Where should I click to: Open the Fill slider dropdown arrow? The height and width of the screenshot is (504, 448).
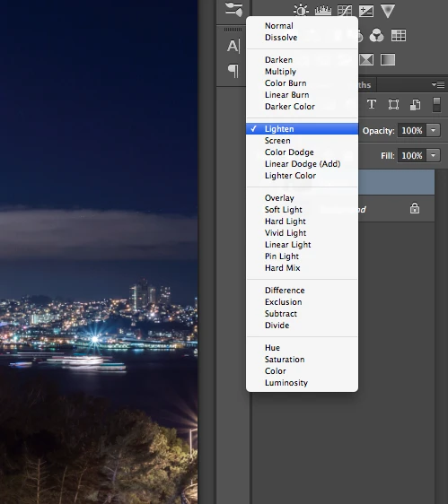(x=434, y=155)
